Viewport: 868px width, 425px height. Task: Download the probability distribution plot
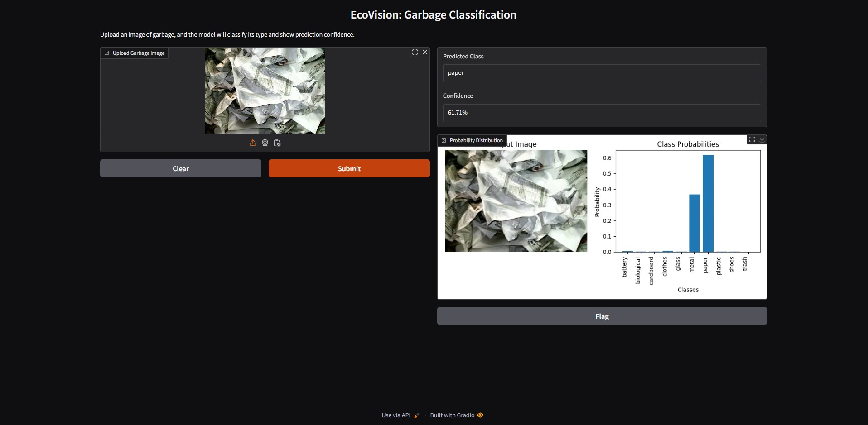coord(762,139)
